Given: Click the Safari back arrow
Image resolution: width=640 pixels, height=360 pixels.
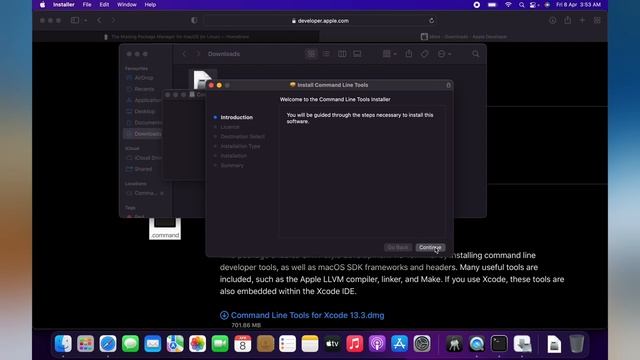Looking at the screenshot, I should point(99,20).
